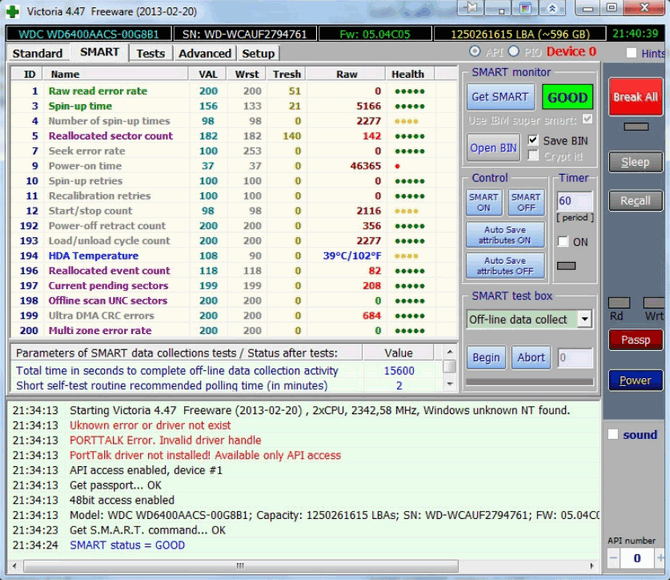The height and width of the screenshot is (580, 670).
Task: Click the Open BIN button
Action: (x=493, y=148)
